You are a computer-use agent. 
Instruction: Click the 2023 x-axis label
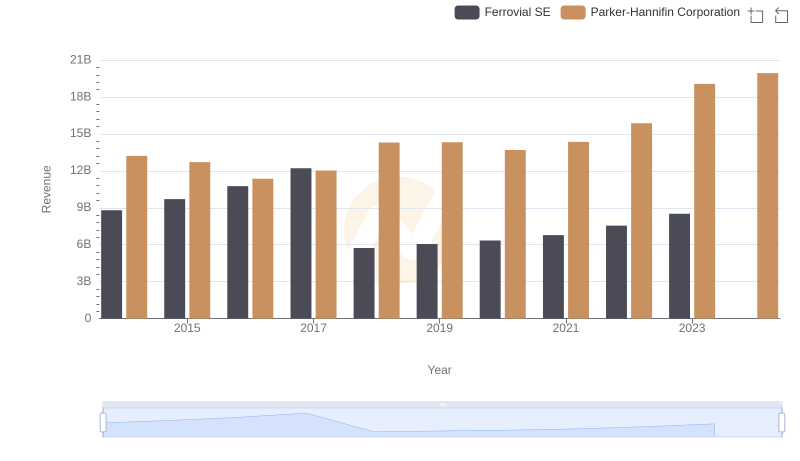coord(692,328)
